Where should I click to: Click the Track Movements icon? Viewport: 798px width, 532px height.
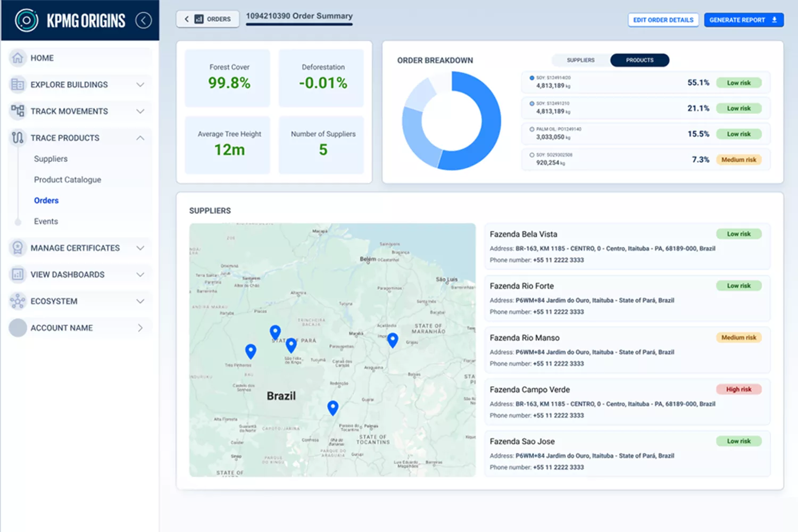[18, 111]
